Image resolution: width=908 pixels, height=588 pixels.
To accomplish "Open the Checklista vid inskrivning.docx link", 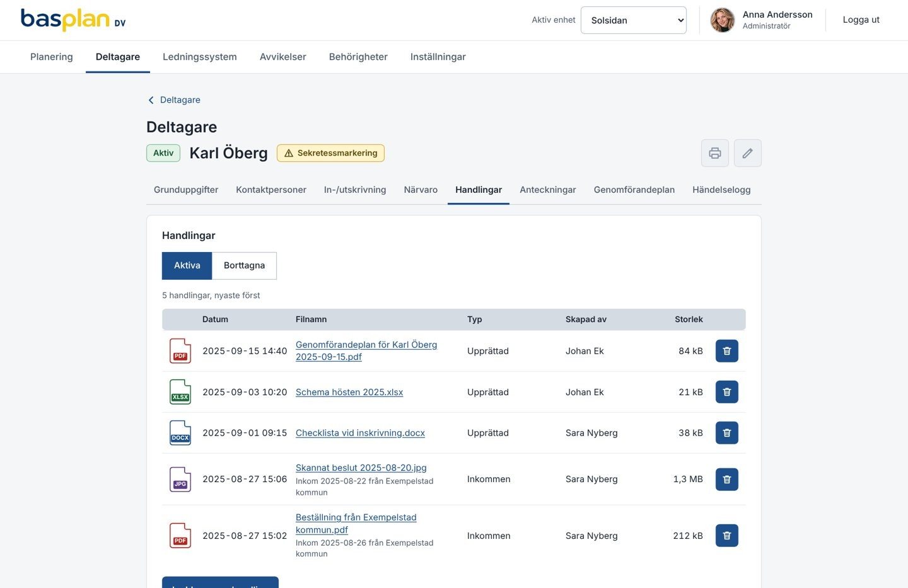I will pyautogui.click(x=360, y=433).
